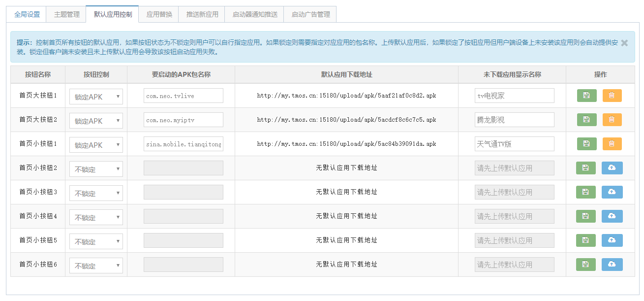Viewport: 644px width, 301px height.
Task: Switch to the 全局设置 tab
Action: [x=27, y=14]
